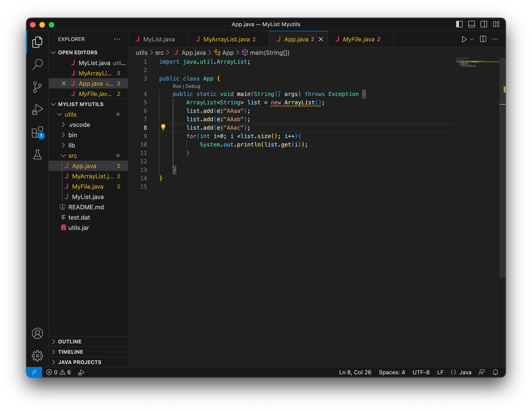532x412 pixels.
Task: Open notifications bell in status bar
Action: click(x=495, y=372)
